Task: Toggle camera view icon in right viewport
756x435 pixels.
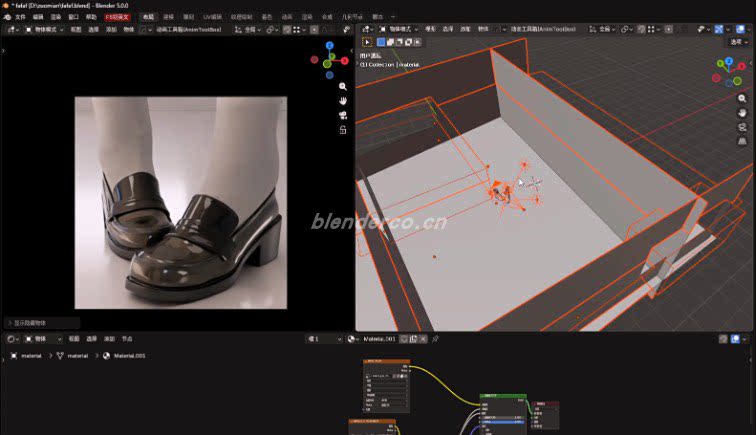Action: 742,127
